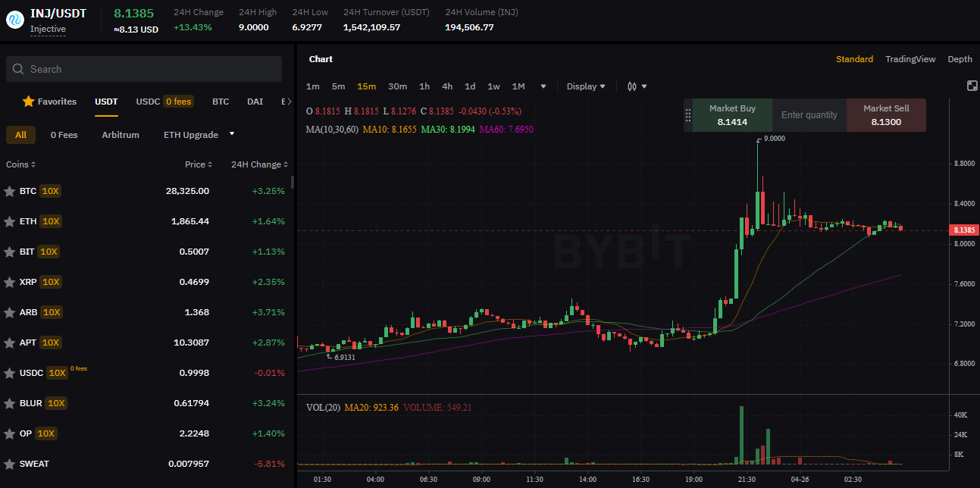Click the Enter quantity field
Screen dimensions: 980x488
(x=809, y=115)
